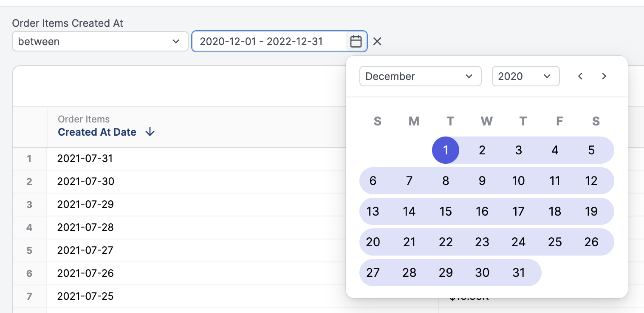The height and width of the screenshot is (313, 644).
Task: Click day 12 on the calendar
Action: click(x=591, y=181)
